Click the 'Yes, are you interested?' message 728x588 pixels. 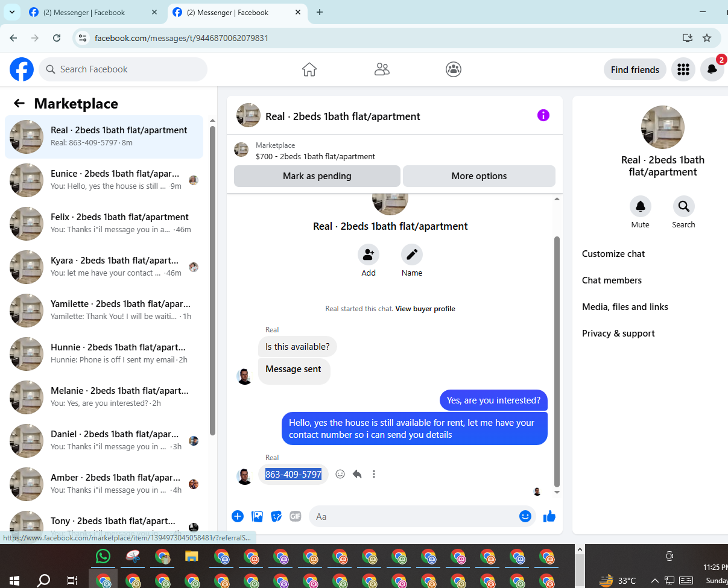point(494,400)
